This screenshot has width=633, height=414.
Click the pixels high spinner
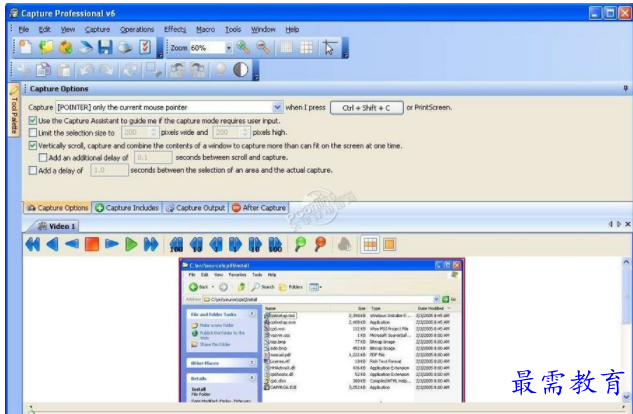click(x=245, y=132)
